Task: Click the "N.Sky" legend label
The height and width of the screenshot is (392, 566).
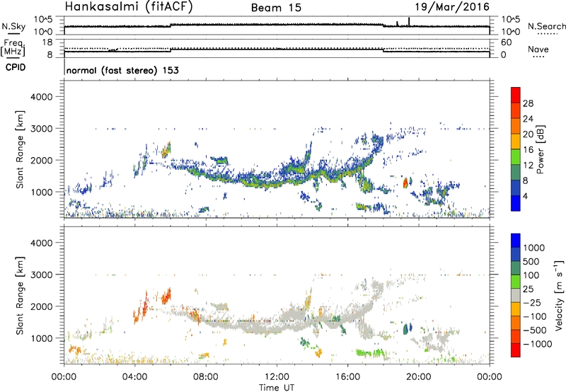Action: click(x=13, y=26)
